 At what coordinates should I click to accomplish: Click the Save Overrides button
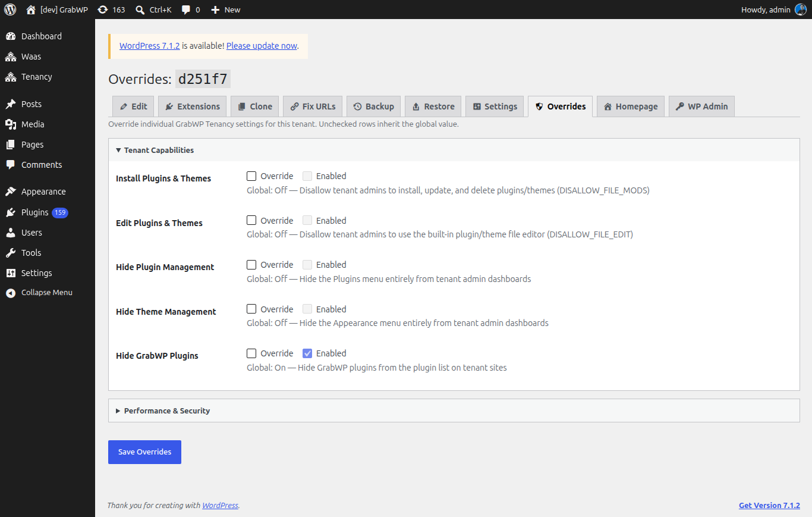[x=144, y=452]
